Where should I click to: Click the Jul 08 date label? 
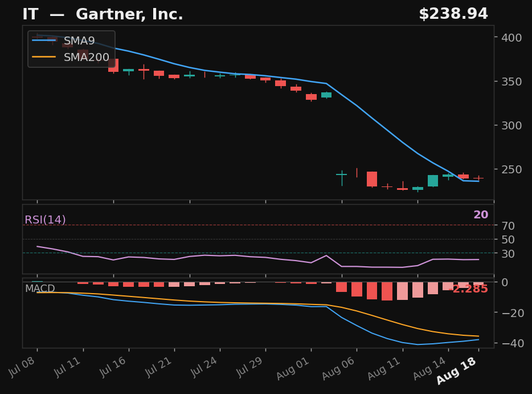click(x=22, y=367)
